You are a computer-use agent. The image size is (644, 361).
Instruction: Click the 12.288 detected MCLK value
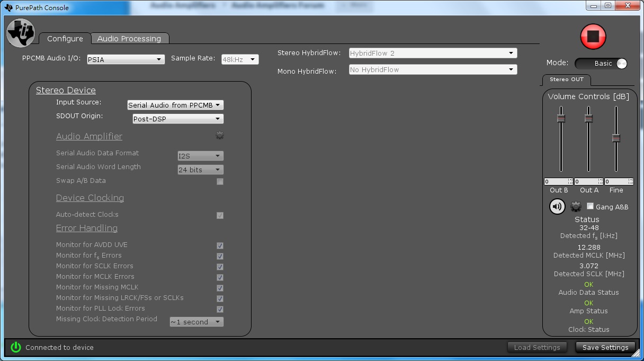coord(589,248)
